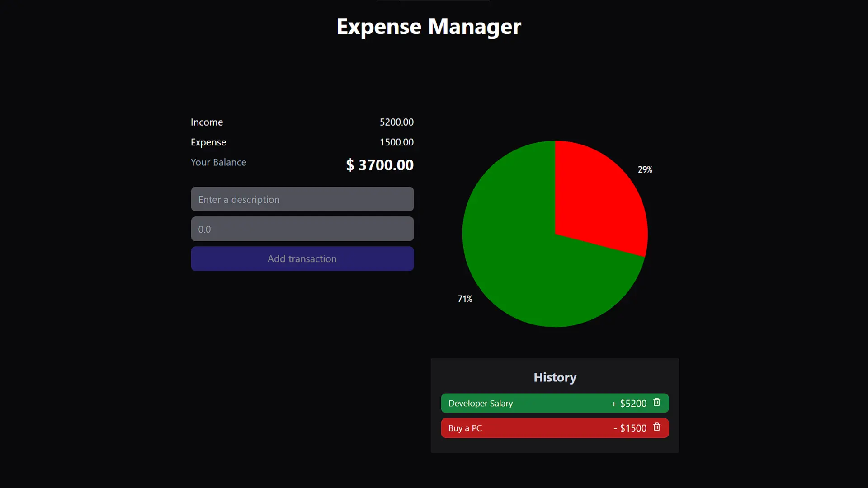
Task: Focus the Enter a description field
Action: [x=302, y=199]
